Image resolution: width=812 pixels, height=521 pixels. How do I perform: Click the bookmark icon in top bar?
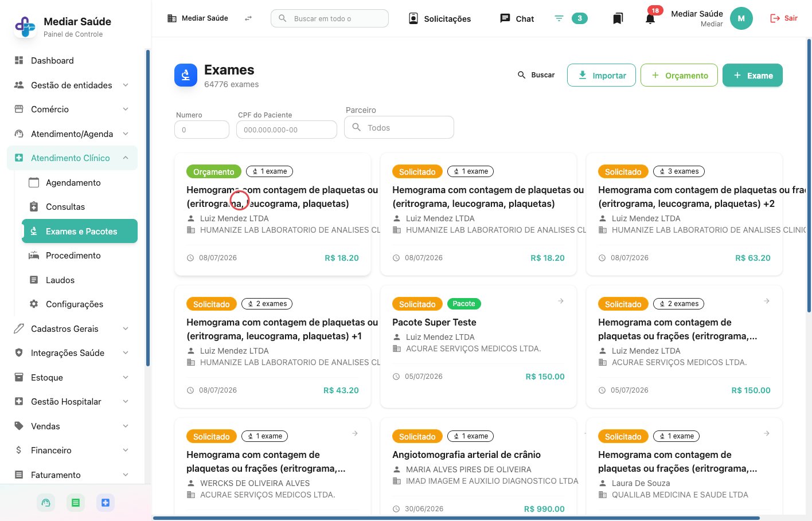click(618, 18)
